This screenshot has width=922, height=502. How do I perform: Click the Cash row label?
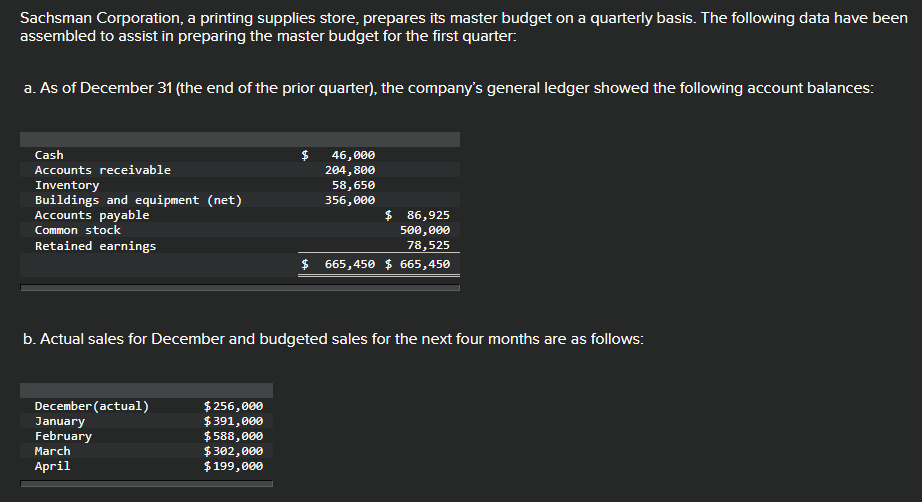(x=49, y=155)
